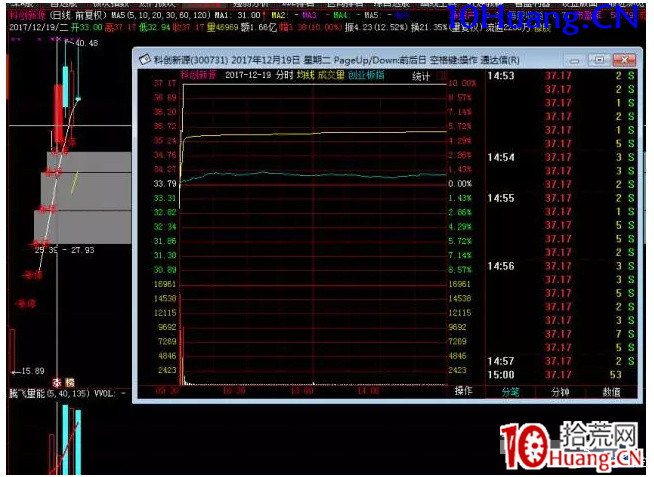Click the tall red daily candlestick
This screenshot has width=654, height=477.
click(x=58, y=113)
